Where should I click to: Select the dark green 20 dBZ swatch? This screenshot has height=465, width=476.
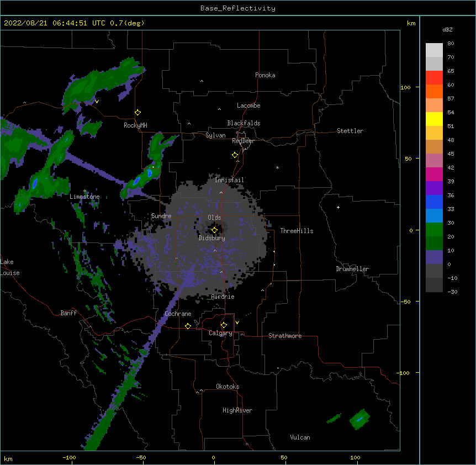[x=434, y=244]
